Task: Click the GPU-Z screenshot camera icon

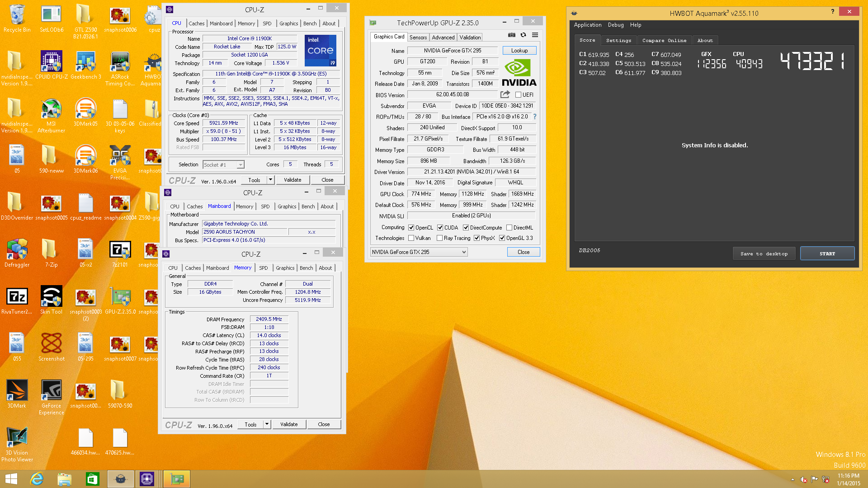Action: point(511,35)
